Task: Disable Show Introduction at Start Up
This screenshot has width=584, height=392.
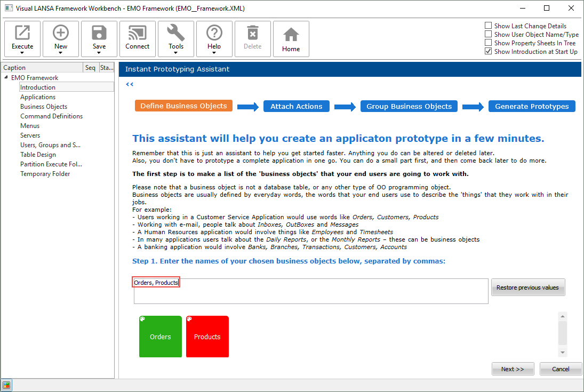Action: point(489,51)
